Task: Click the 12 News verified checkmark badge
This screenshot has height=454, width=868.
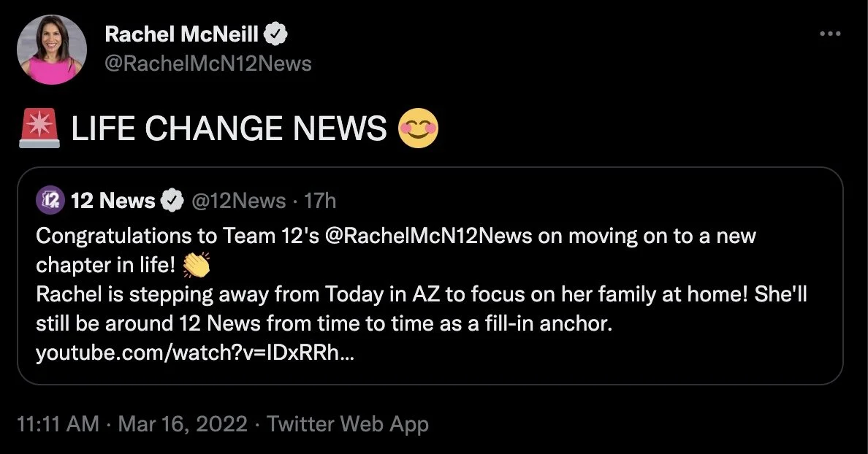Action: click(172, 200)
